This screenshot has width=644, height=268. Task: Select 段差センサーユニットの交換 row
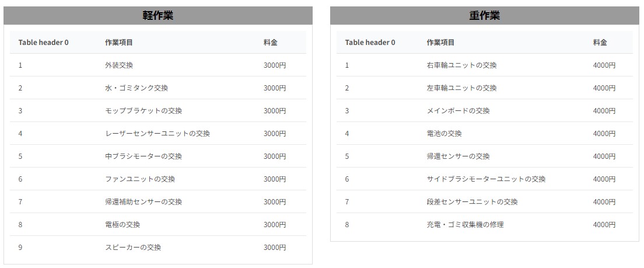click(x=472, y=202)
